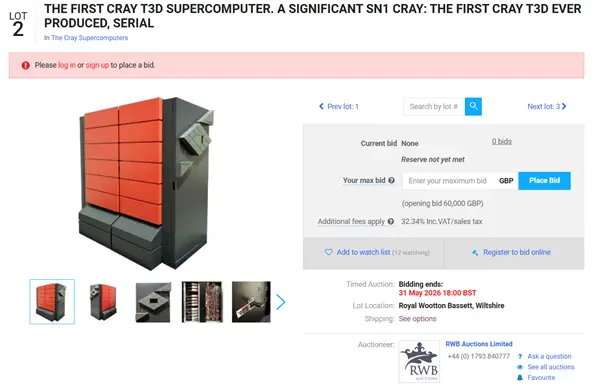Show next thumbnails with the right chevron
This screenshot has height=392, width=600.
point(280,302)
